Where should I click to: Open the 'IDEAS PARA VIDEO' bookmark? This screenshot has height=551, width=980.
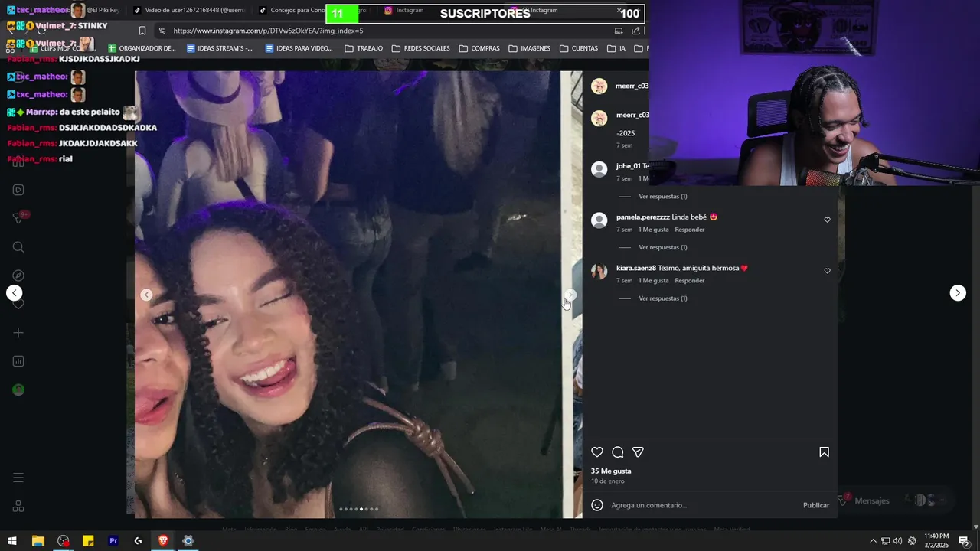(x=299, y=48)
